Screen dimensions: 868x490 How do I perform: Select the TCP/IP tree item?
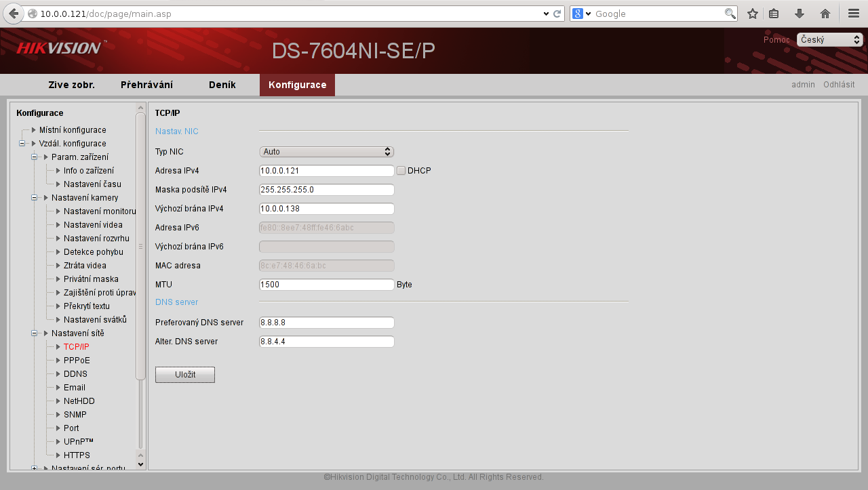(77, 347)
